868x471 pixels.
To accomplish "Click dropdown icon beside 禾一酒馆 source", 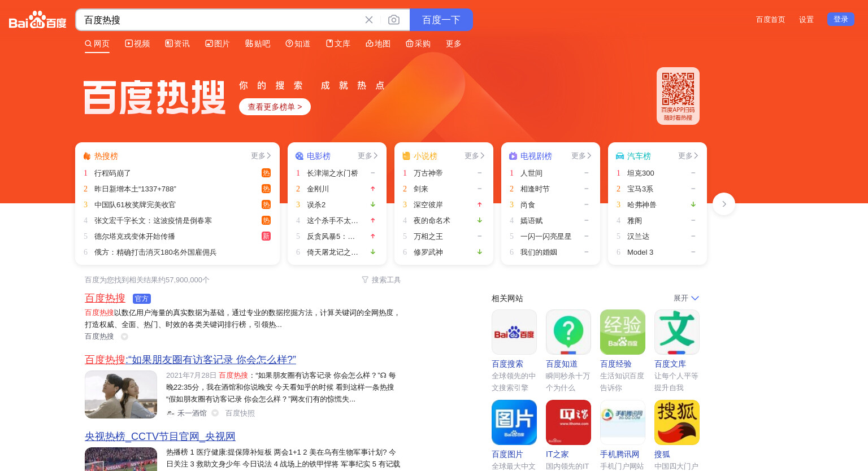I will pos(215,413).
